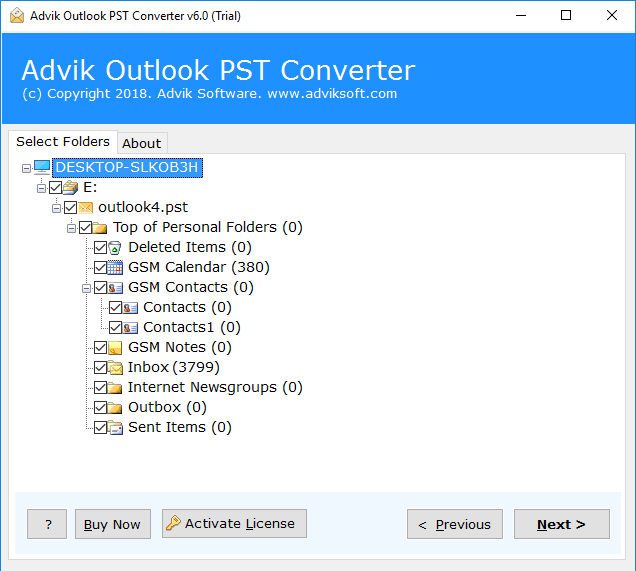Collapse the DESKTOP-SLKOB3H root node

click(x=26, y=168)
